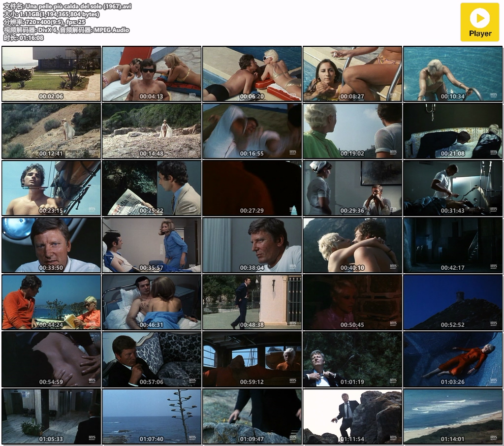Choose the thumbnail at 00:14:48
This screenshot has height=446, width=504.
pyautogui.click(x=152, y=131)
